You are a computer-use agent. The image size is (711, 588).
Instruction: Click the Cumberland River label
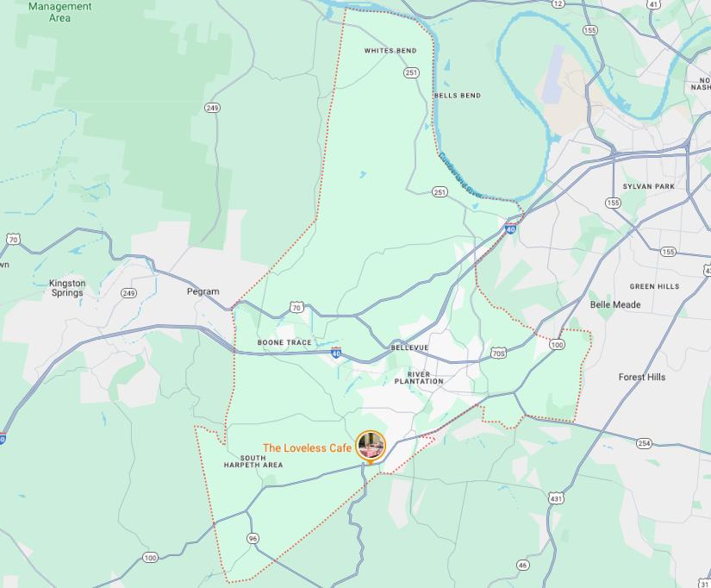[x=460, y=175]
